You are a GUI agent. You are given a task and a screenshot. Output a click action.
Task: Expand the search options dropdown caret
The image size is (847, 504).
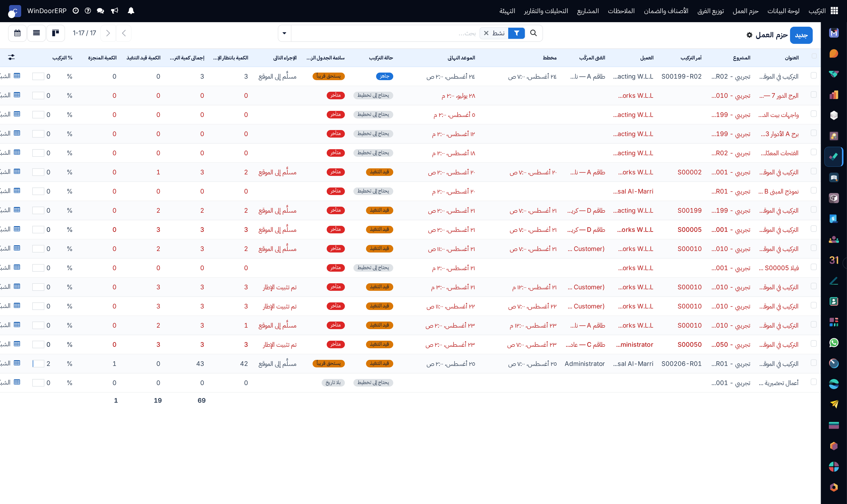click(x=284, y=33)
